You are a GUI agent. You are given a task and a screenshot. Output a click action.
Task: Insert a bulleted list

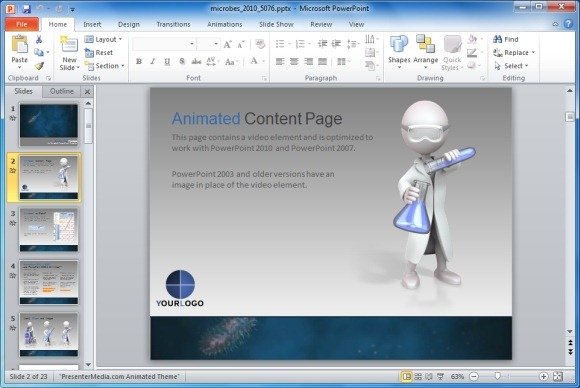280,44
